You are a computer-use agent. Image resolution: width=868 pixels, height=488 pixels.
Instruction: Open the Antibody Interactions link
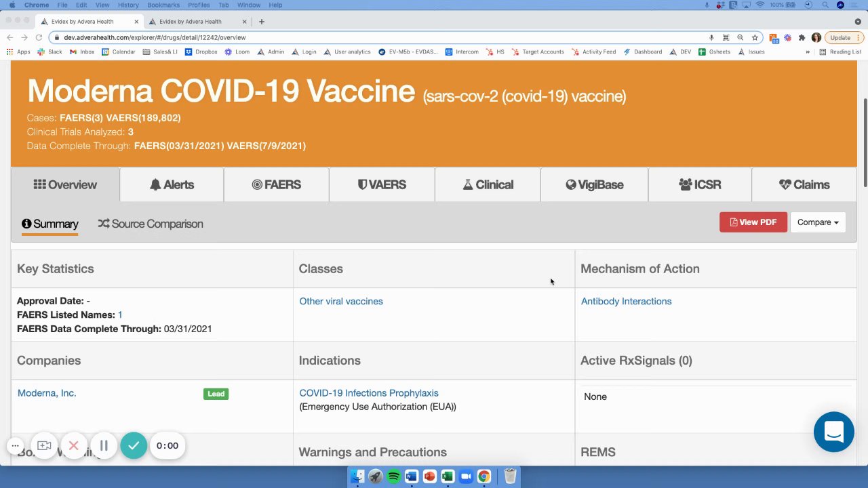click(x=626, y=301)
